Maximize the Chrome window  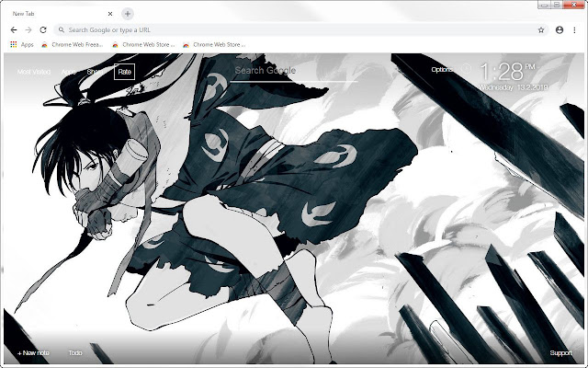[557, 5]
